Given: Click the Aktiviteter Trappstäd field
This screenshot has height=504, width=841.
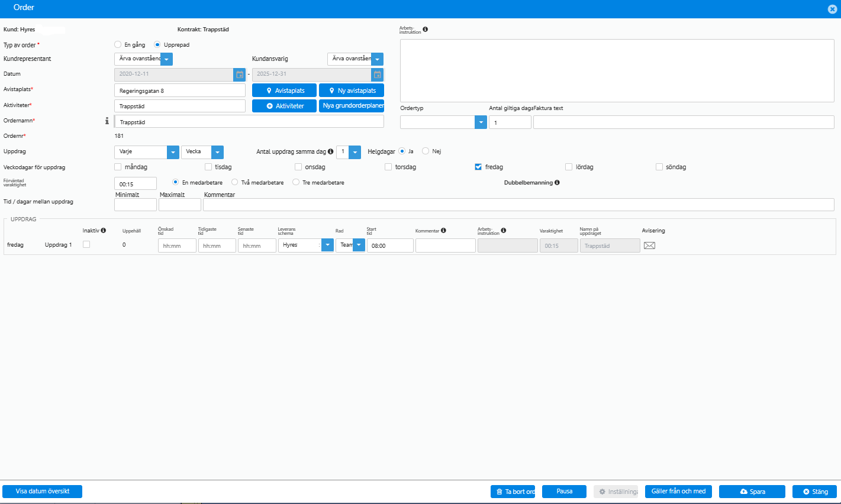Looking at the screenshot, I should [180, 106].
